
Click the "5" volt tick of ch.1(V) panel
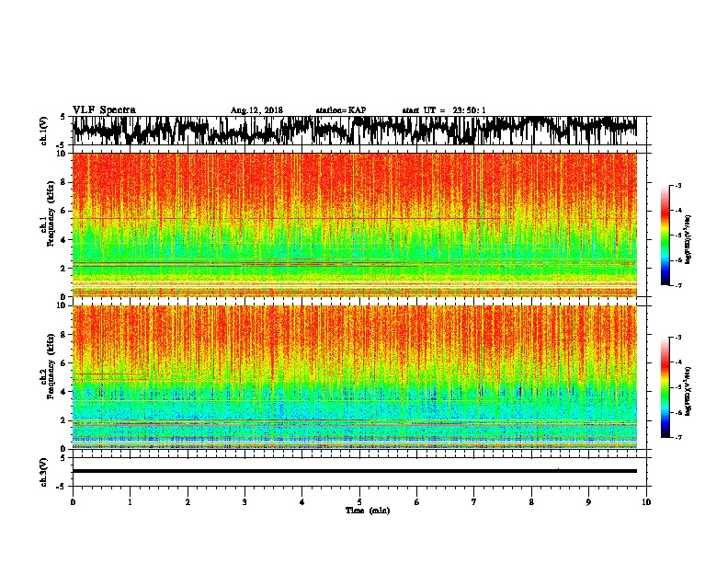[x=63, y=117]
